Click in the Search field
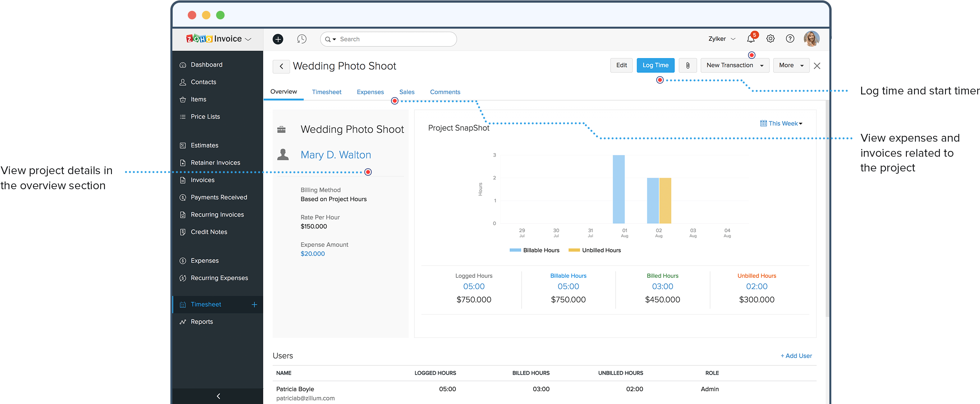The height and width of the screenshot is (404, 980). (395, 39)
